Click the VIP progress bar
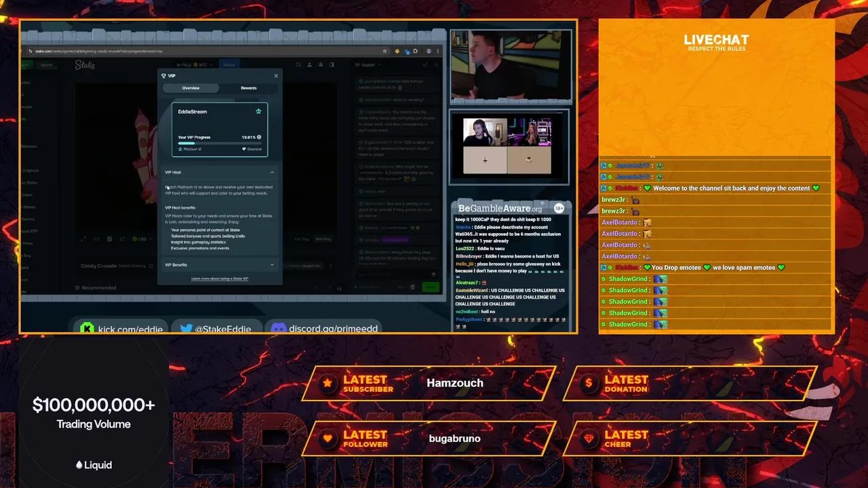This screenshot has width=868, height=488. pyautogui.click(x=219, y=143)
